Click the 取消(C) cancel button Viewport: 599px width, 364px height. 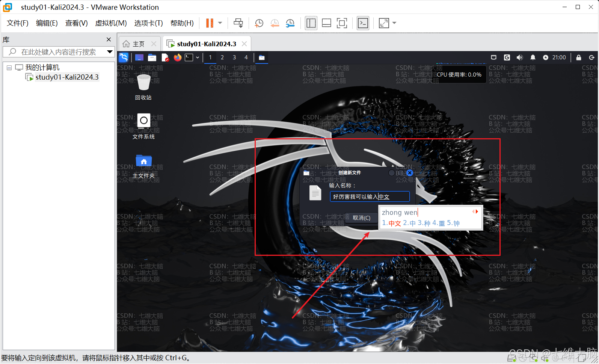click(x=361, y=218)
